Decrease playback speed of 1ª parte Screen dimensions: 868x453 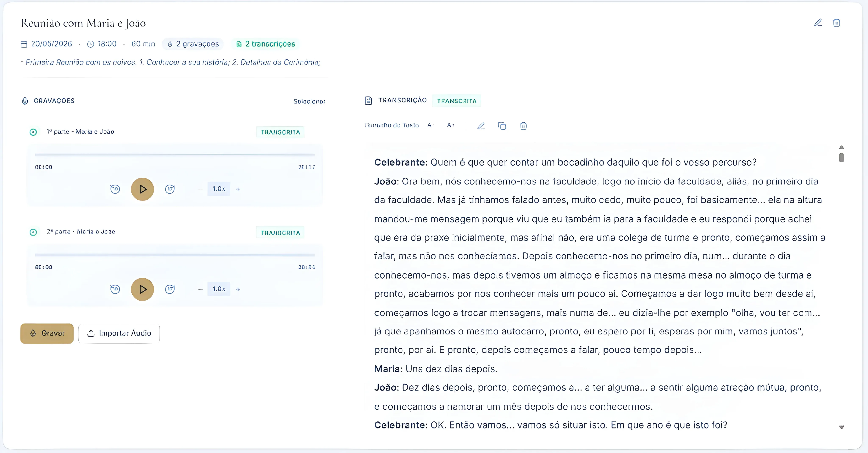200,189
